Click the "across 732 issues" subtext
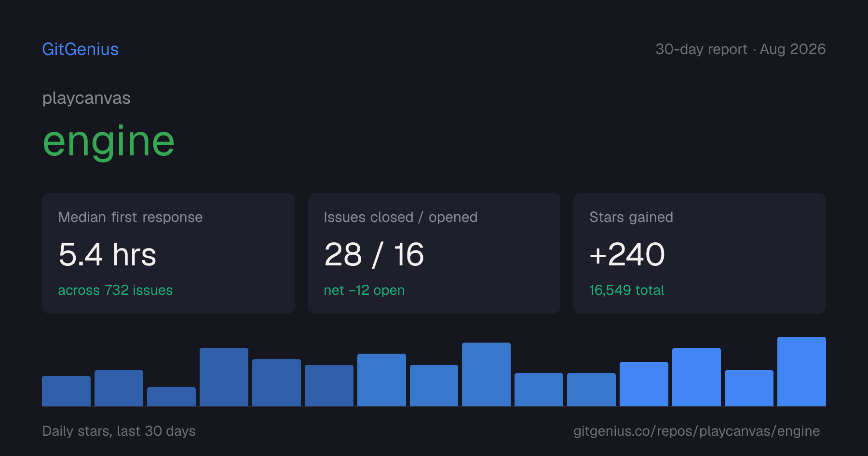 tap(115, 290)
